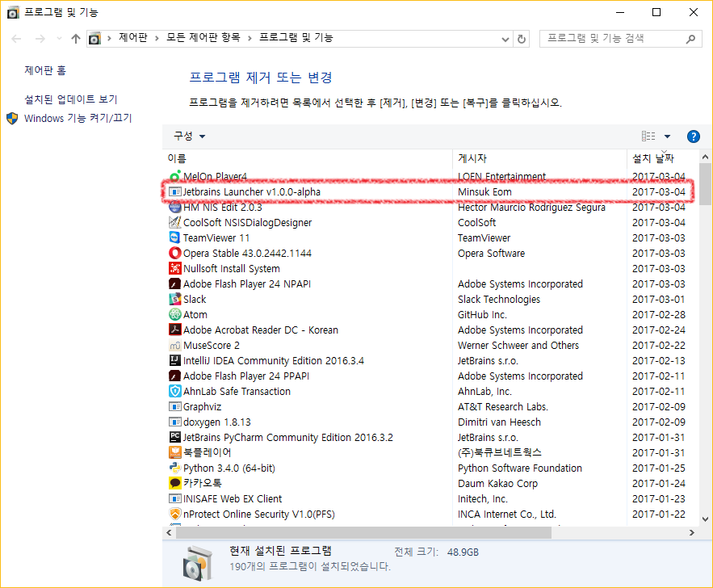Click the Atom editor icon
713x588 pixels.
point(174,314)
